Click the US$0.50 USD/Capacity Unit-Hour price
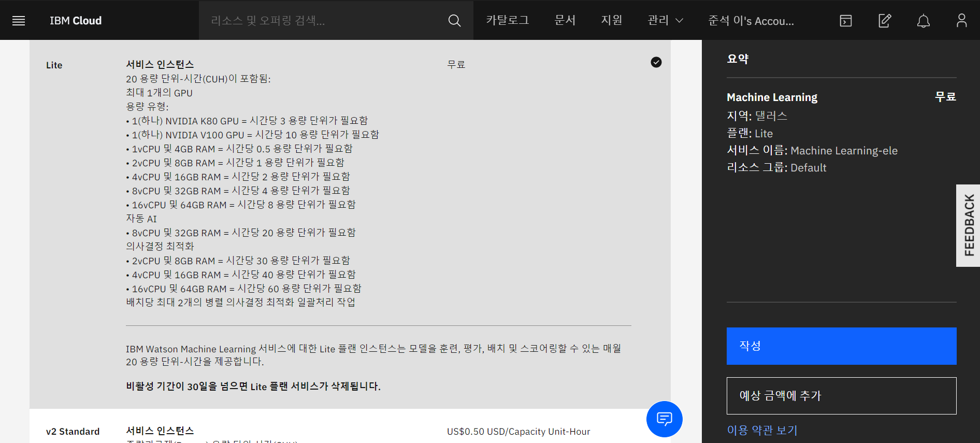 tap(518, 432)
